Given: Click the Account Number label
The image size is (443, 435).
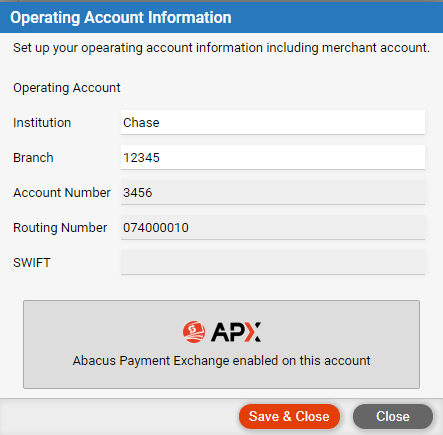Looking at the screenshot, I should coord(62,193).
